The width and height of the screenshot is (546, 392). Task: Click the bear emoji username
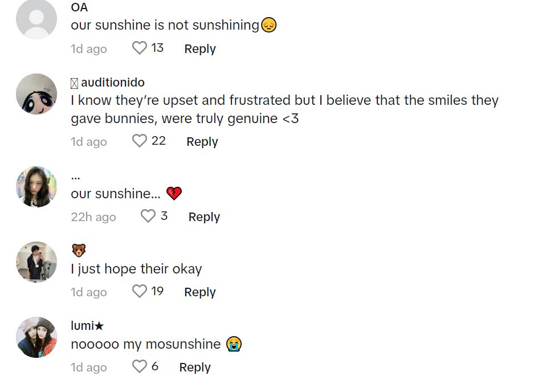click(x=79, y=250)
